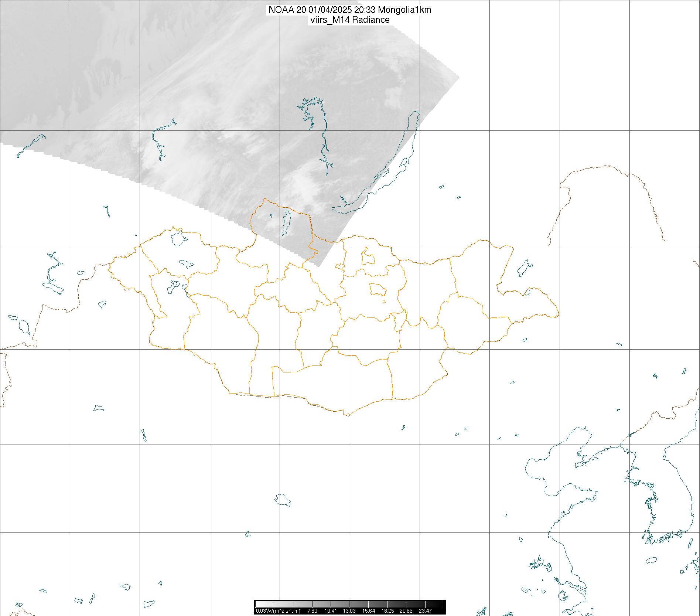Click the colorbar value "15.64"

tap(369, 611)
